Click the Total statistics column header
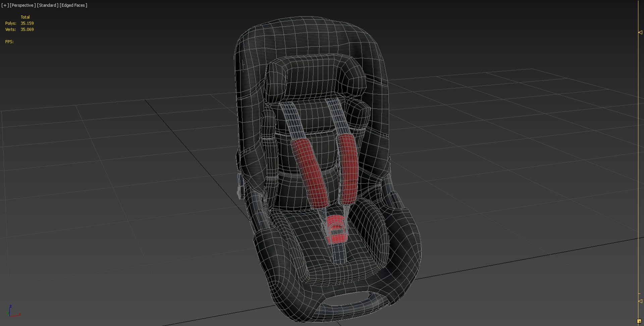Screen dimensions: 644x326 (25, 17)
